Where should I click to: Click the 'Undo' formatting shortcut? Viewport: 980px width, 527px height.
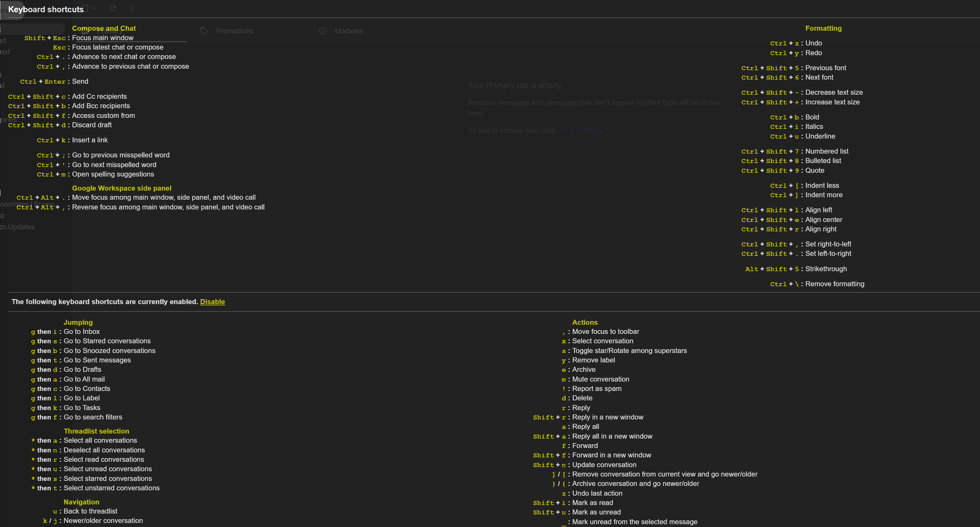tap(813, 43)
